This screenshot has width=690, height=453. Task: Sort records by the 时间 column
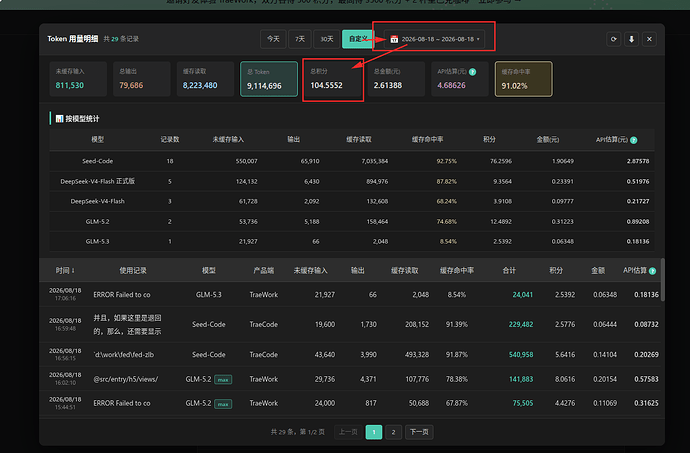[65, 270]
